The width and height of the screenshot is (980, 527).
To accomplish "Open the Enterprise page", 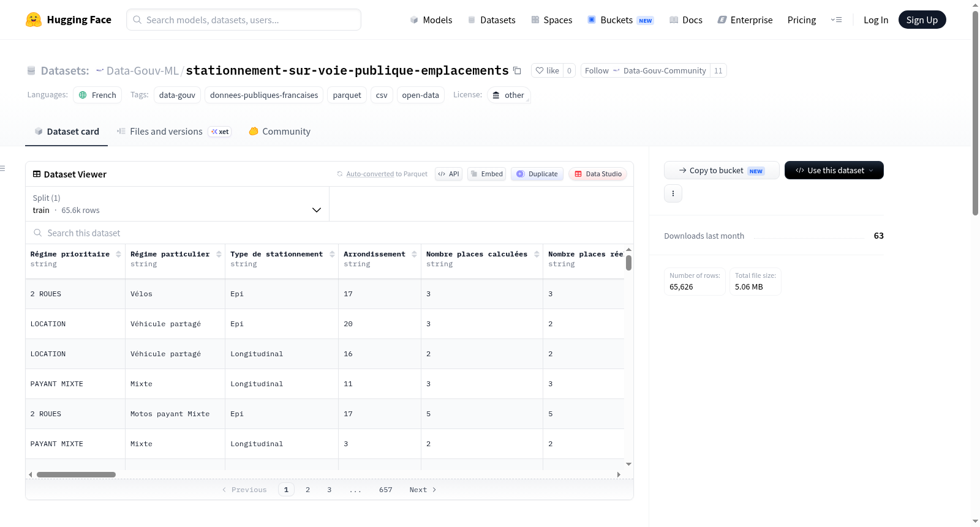I will click(x=745, y=20).
